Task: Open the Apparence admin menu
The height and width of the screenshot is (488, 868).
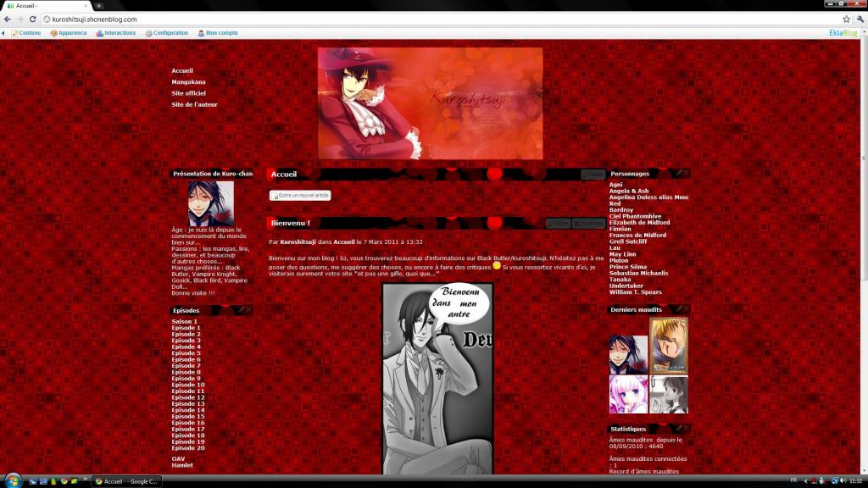Action: pos(68,33)
